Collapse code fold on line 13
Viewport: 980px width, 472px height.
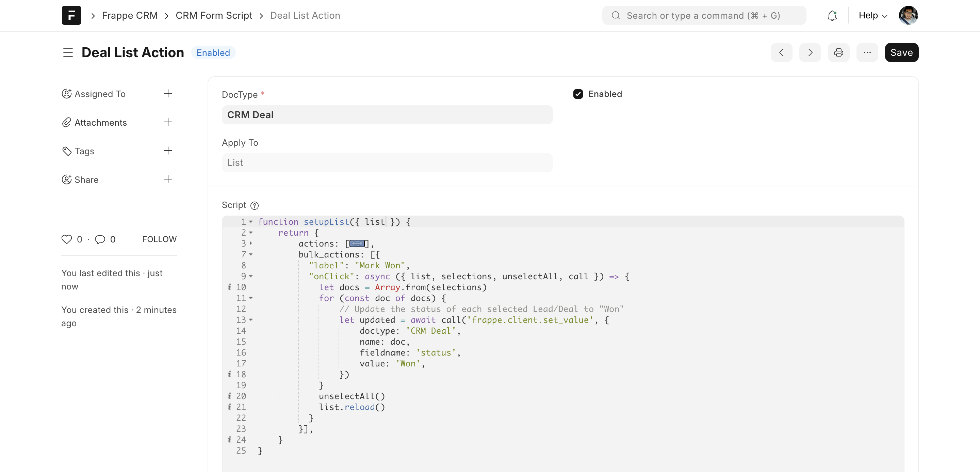[x=251, y=320]
